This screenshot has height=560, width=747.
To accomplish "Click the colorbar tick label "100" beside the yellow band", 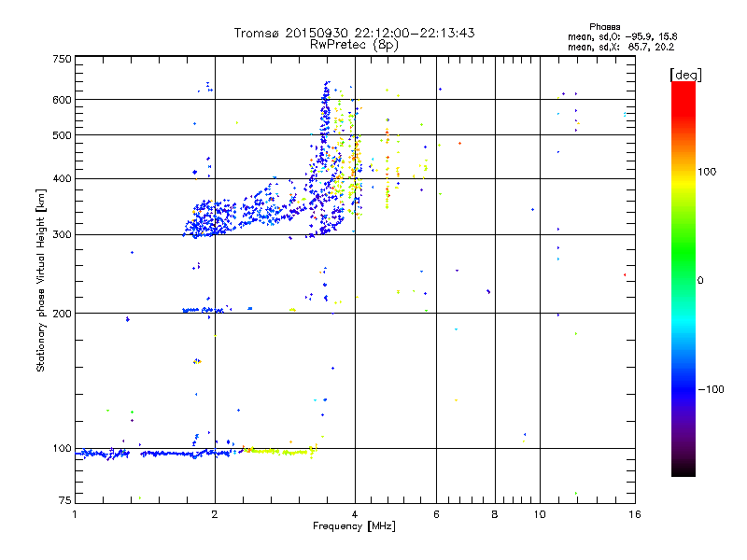I will pyautogui.click(x=707, y=172).
